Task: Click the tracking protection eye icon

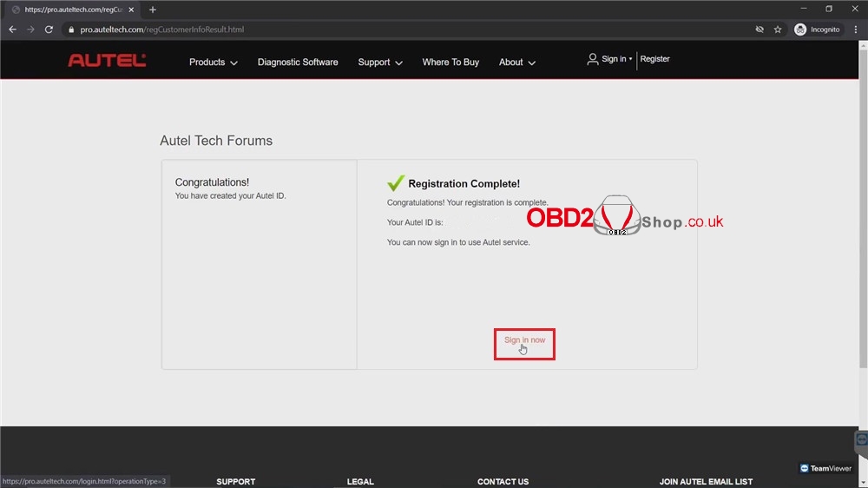Action: (759, 30)
